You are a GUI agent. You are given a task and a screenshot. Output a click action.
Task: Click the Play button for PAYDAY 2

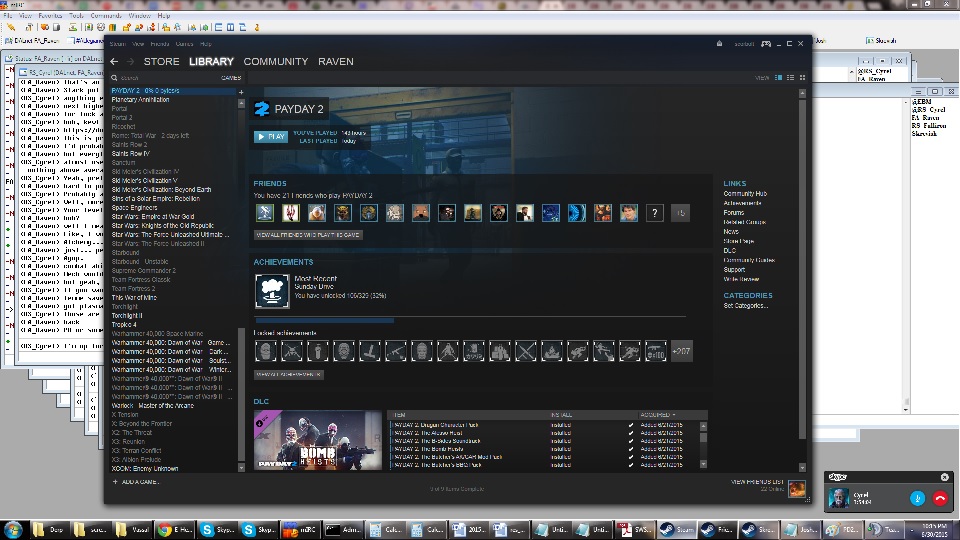[x=270, y=136]
